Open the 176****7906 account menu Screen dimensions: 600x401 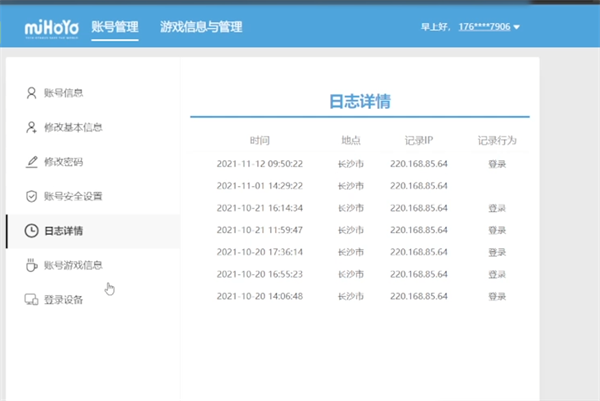tap(483, 27)
